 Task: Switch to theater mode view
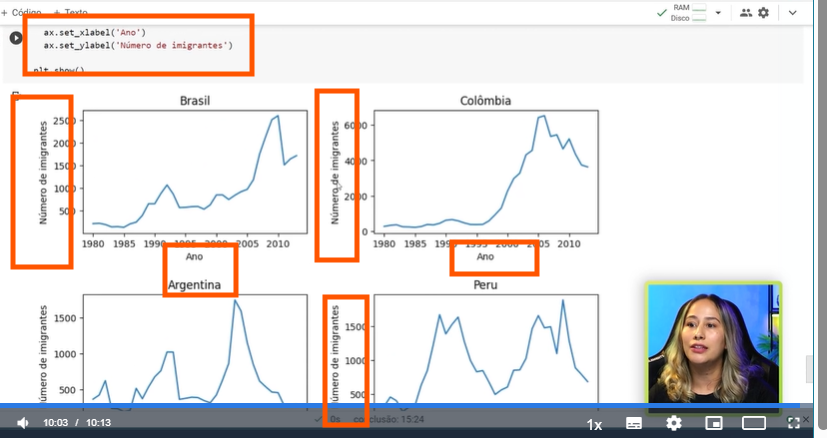click(754, 423)
